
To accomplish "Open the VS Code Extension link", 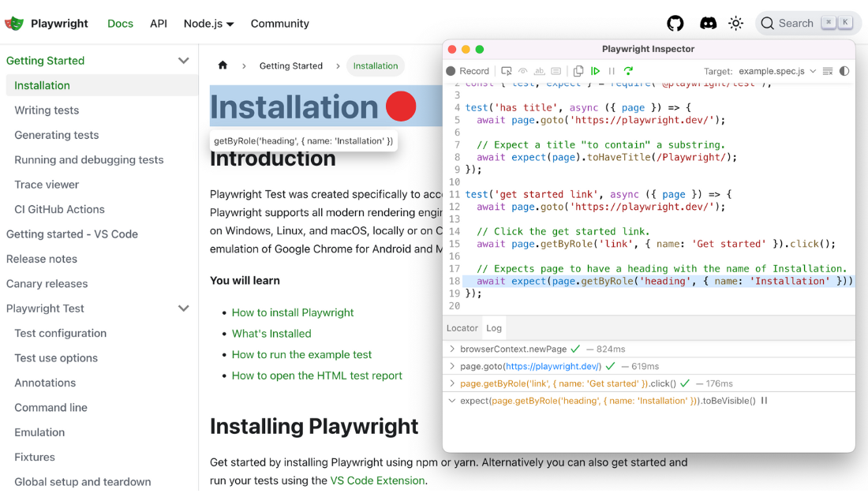I will tap(377, 480).
